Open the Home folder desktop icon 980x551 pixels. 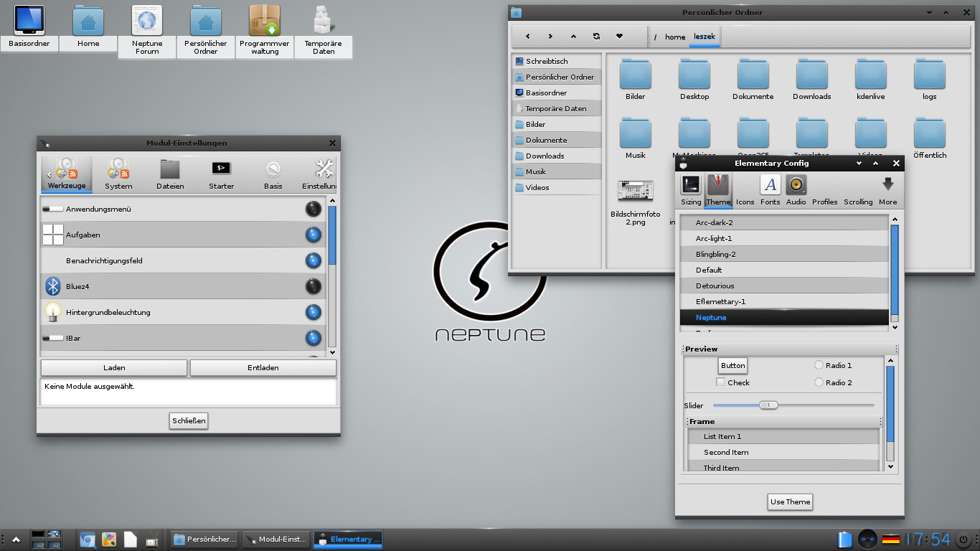tap(88, 20)
